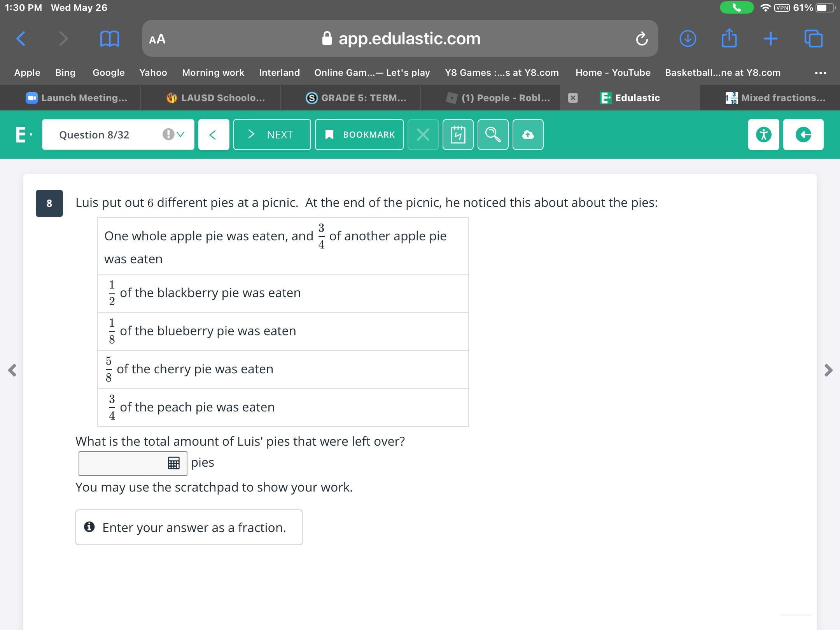Close the Edulastic tab

pos(572,98)
